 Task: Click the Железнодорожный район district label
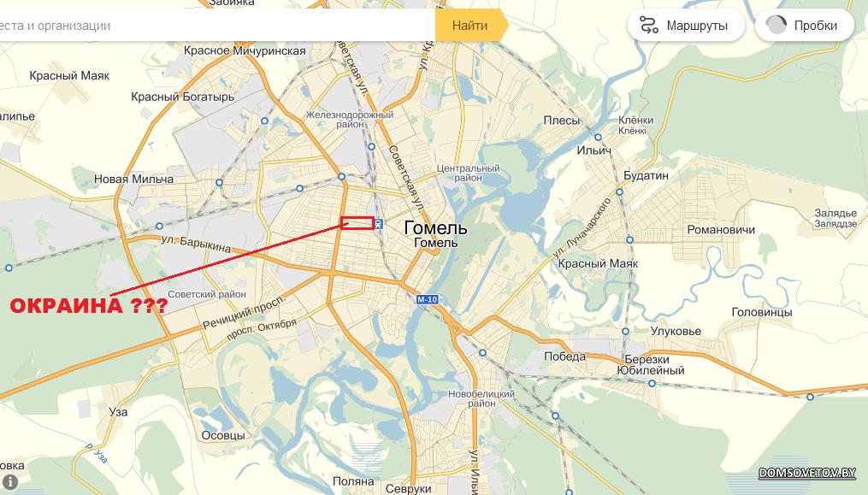click(x=350, y=119)
